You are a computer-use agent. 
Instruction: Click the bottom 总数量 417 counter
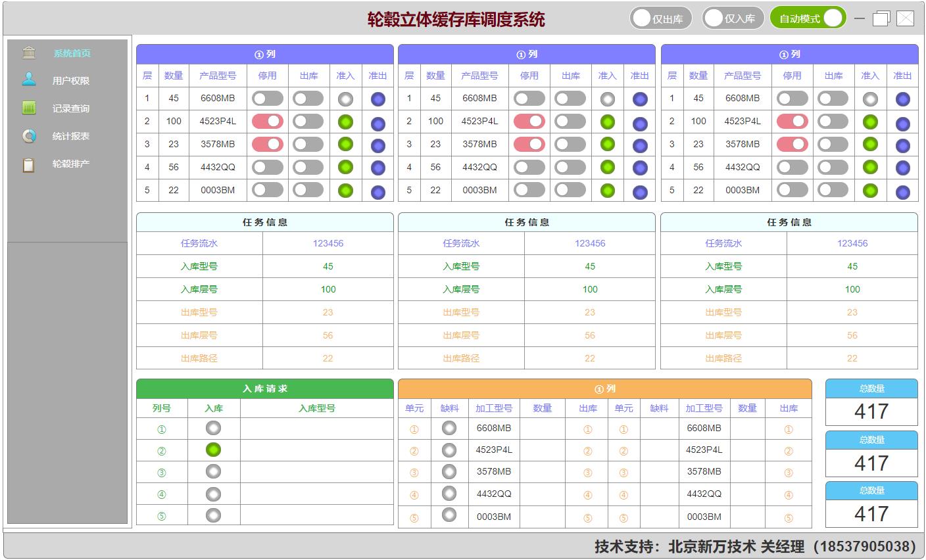coord(871,514)
